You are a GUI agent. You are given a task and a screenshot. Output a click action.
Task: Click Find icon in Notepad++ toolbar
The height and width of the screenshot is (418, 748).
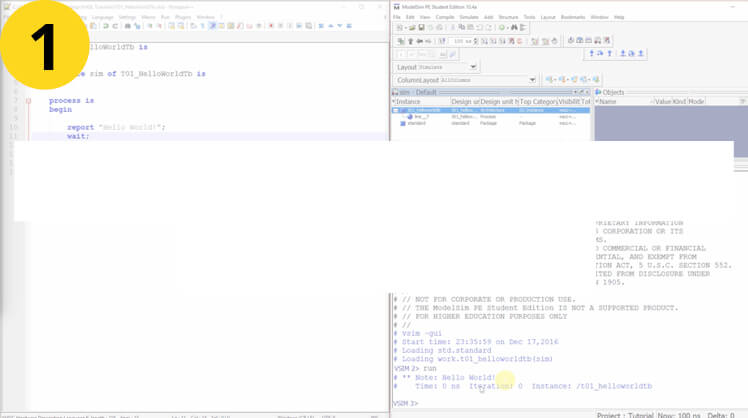pyautogui.click(x=127, y=26)
